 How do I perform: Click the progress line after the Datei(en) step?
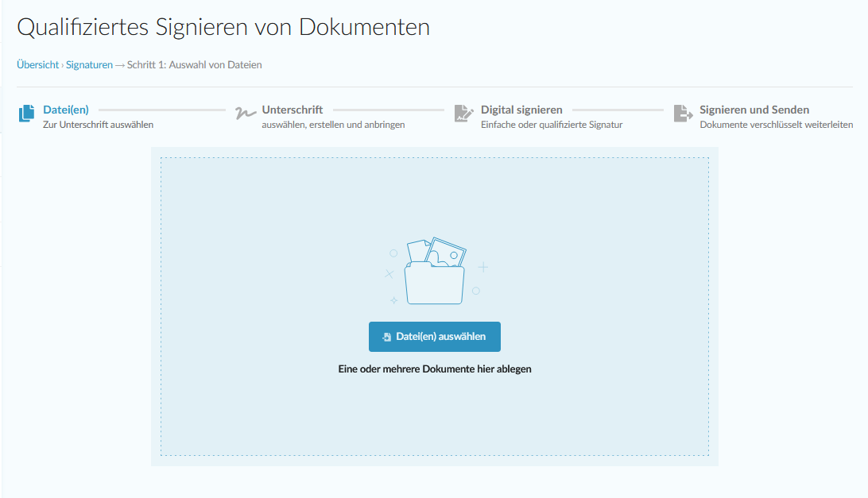pos(161,110)
